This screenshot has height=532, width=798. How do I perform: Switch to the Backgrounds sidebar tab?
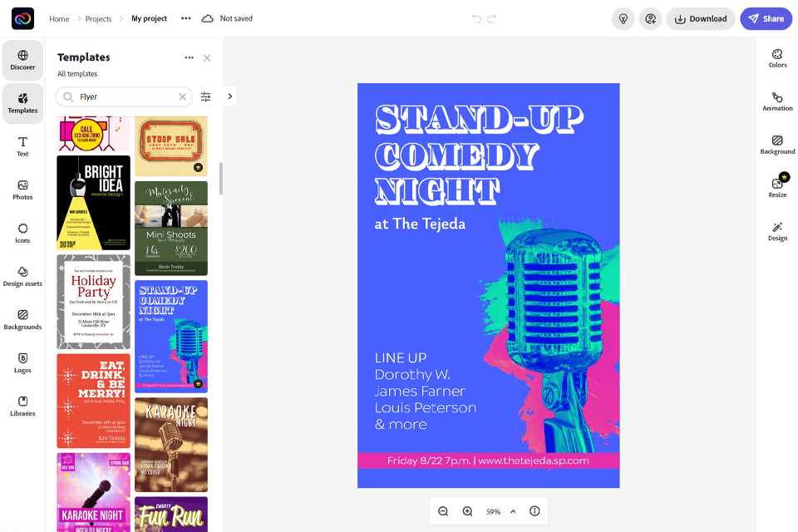click(22, 319)
